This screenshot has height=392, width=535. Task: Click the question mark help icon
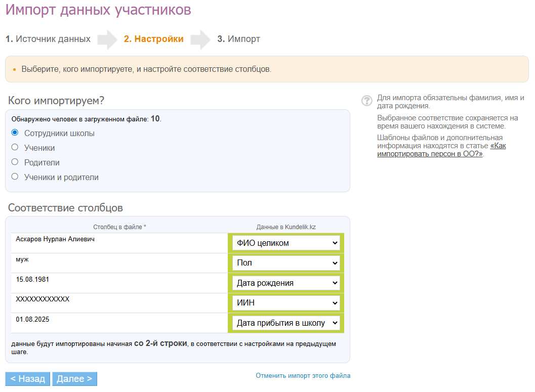point(367,101)
